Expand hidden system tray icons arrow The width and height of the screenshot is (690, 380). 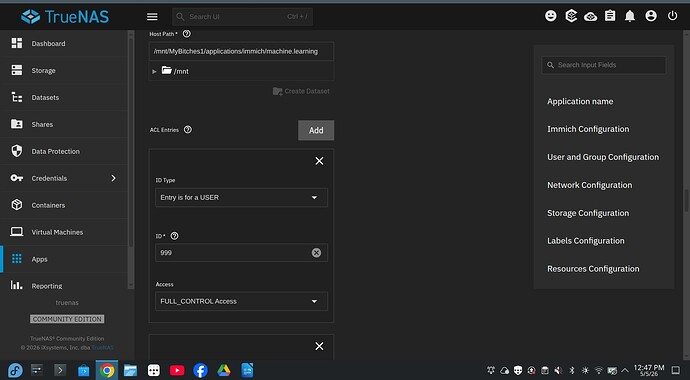point(624,371)
